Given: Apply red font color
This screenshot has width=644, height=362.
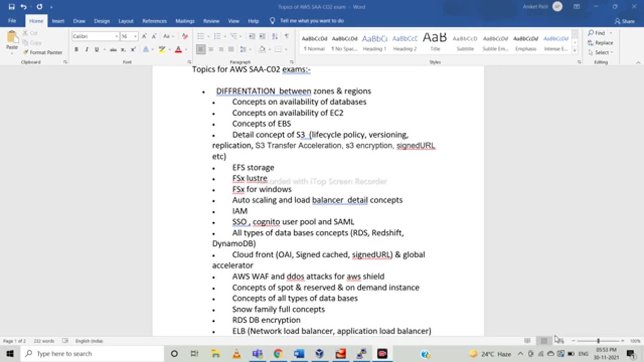Looking at the screenshot, I should click(x=178, y=49).
